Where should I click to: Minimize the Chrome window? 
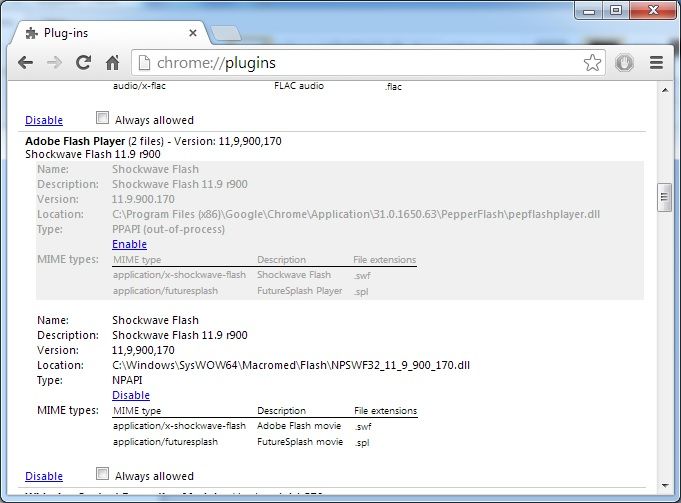589,10
